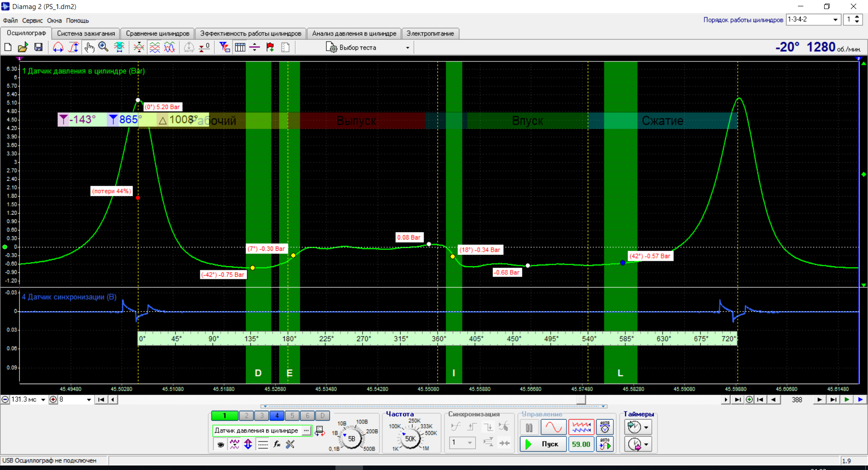Image resolution: width=868 pixels, height=470 pixels.
Task: Select channel 2 button
Action: (246, 416)
